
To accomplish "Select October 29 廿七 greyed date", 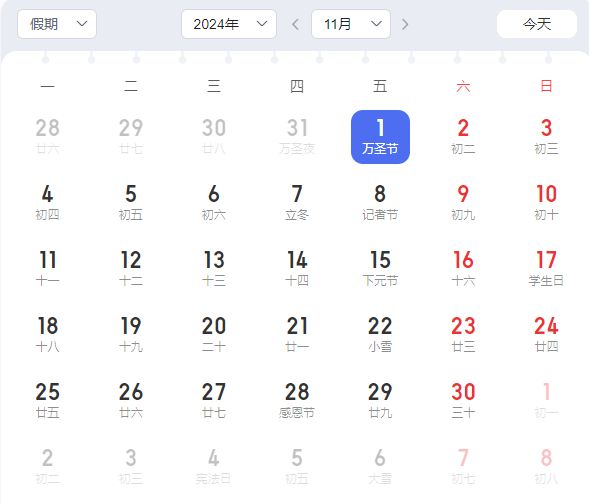I will point(131,137).
